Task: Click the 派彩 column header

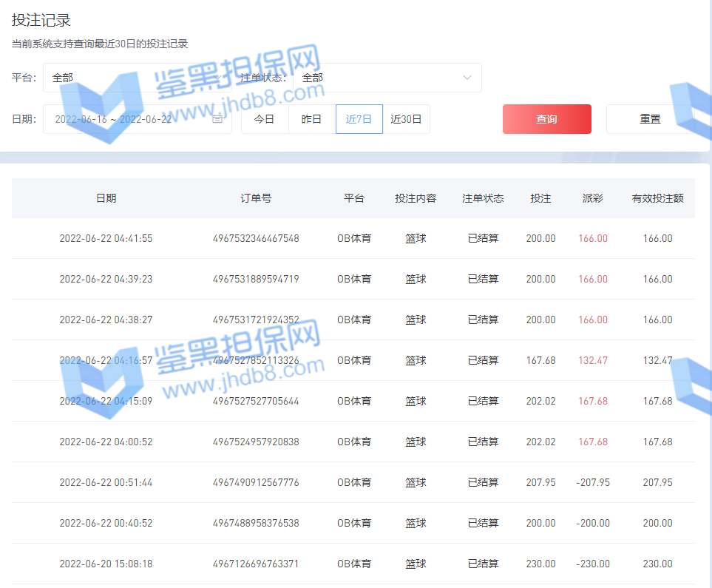Action: pyautogui.click(x=592, y=198)
